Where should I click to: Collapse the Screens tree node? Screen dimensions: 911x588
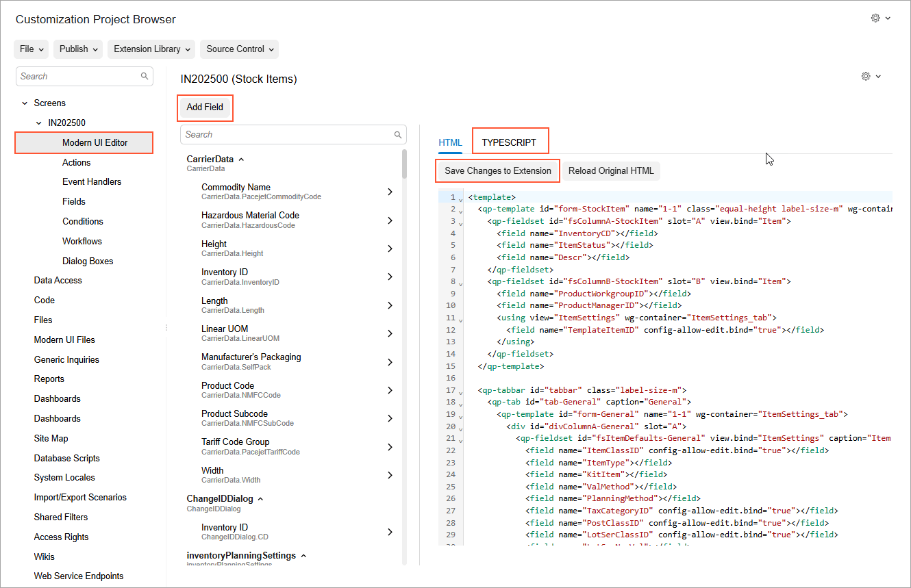pyautogui.click(x=25, y=103)
